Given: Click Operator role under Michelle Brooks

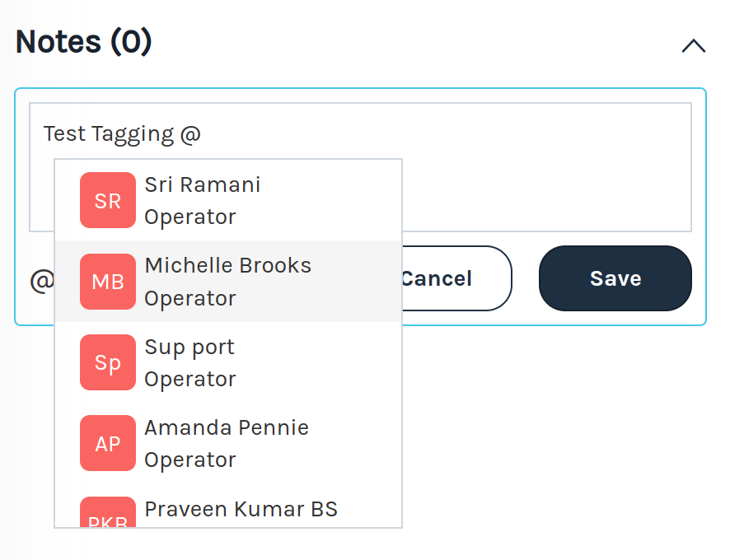Looking at the screenshot, I should (190, 298).
